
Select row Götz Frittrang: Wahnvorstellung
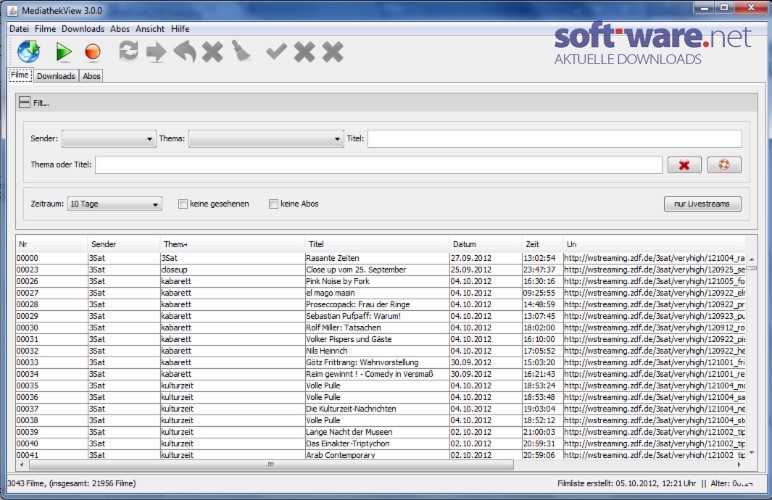pyautogui.click(x=380, y=362)
